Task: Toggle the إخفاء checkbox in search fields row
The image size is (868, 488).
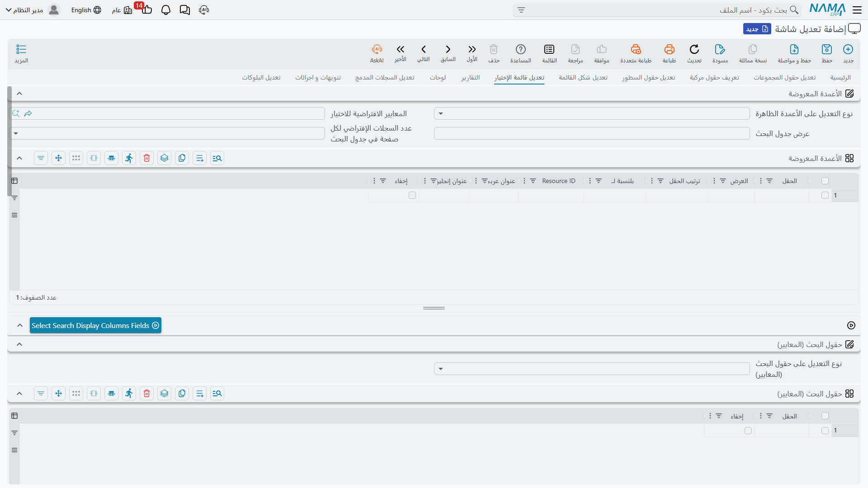Action: (x=748, y=431)
